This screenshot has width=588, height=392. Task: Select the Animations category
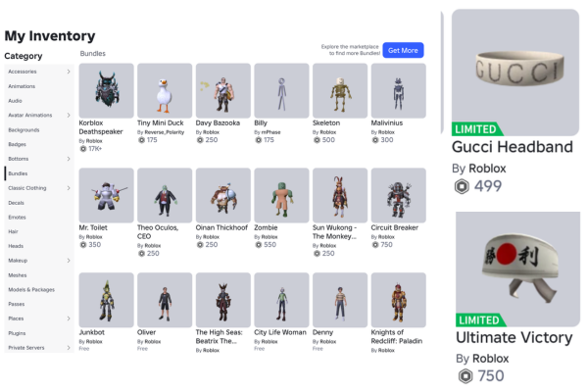click(x=22, y=86)
